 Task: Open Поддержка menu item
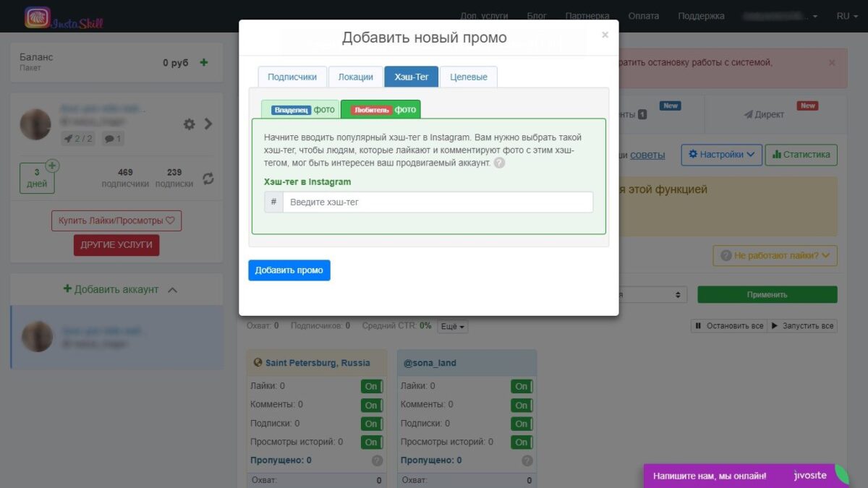(x=701, y=16)
